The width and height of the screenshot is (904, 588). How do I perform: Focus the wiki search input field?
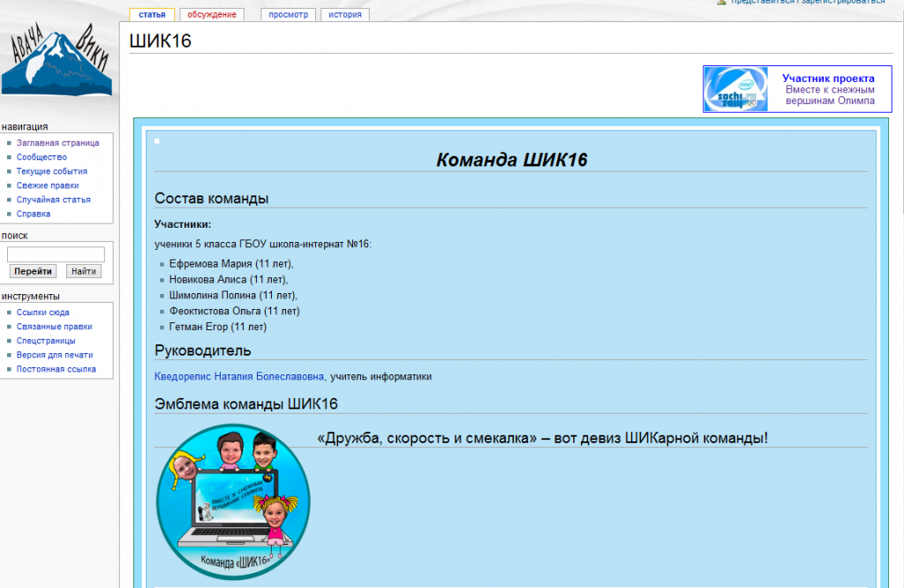[x=56, y=254]
